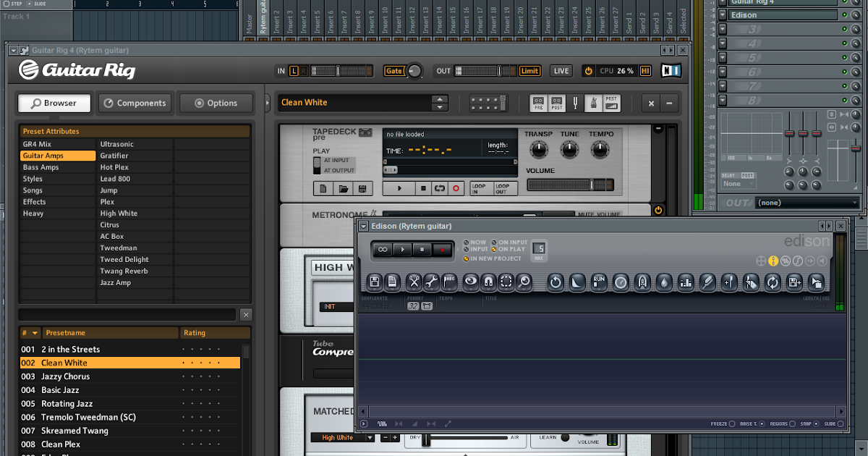868x456 pixels.
Task: Show Tapedeck POST module icon
Action: point(556,103)
